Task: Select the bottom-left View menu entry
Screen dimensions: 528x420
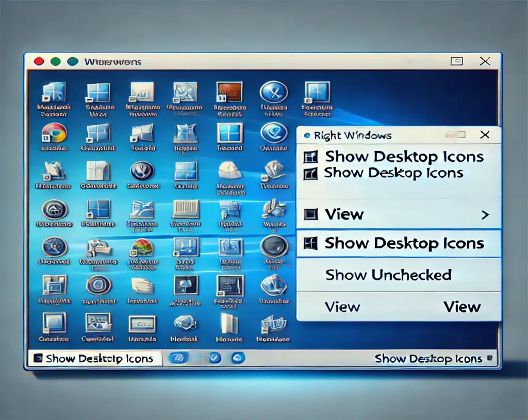Action: 342,307
